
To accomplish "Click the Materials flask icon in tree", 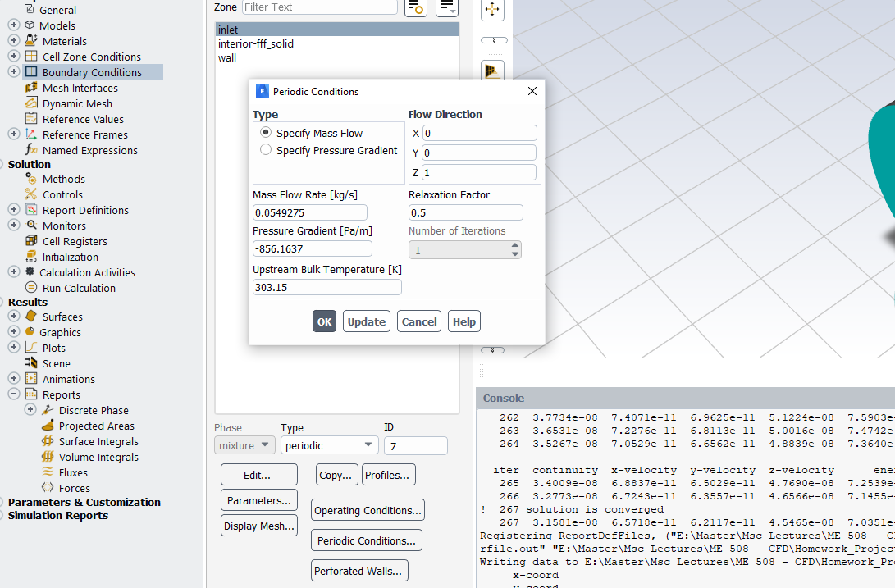I will coord(31,41).
